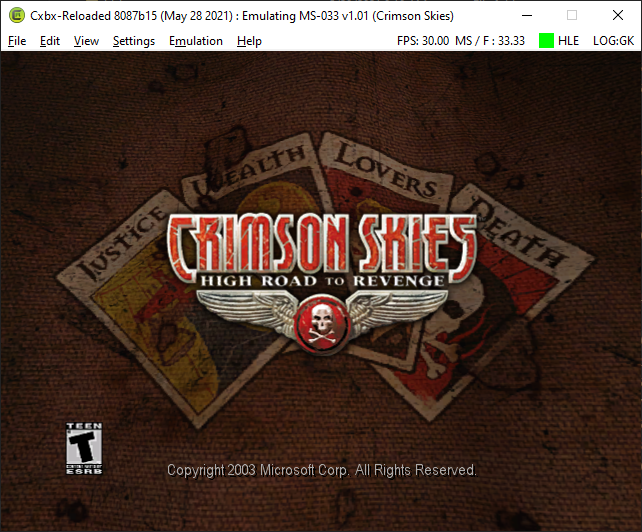Click the LOG:GK status label
This screenshot has height=532, width=642.
pyautogui.click(x=613, y=41)
